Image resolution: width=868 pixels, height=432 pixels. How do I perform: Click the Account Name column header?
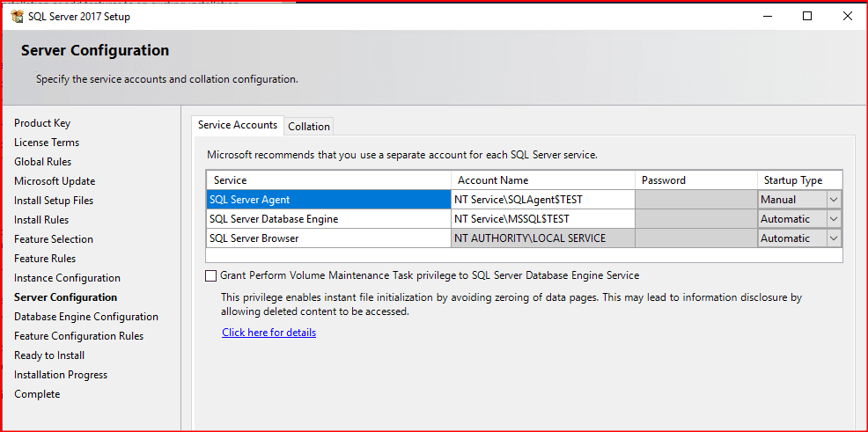click(541, 180)
